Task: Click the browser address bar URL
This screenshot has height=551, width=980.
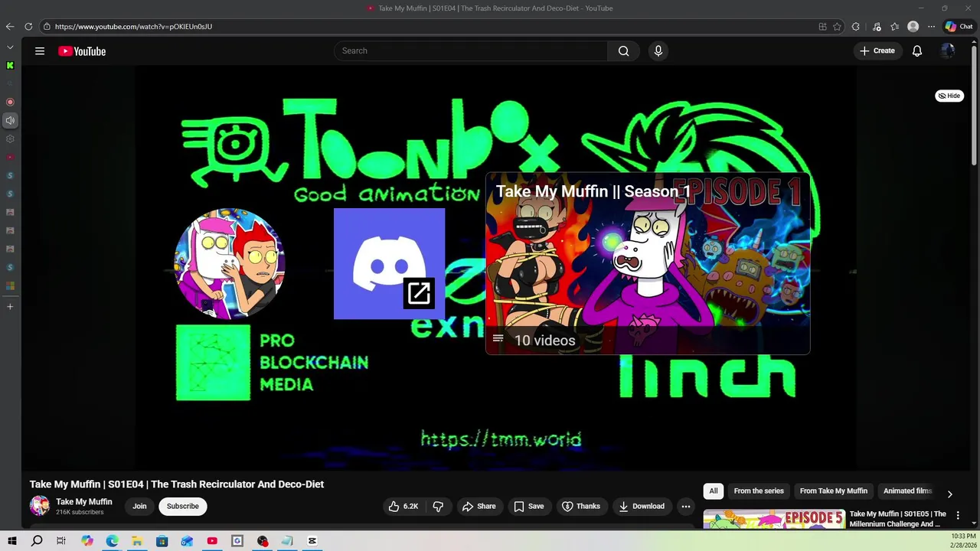Action: (133, 27)
